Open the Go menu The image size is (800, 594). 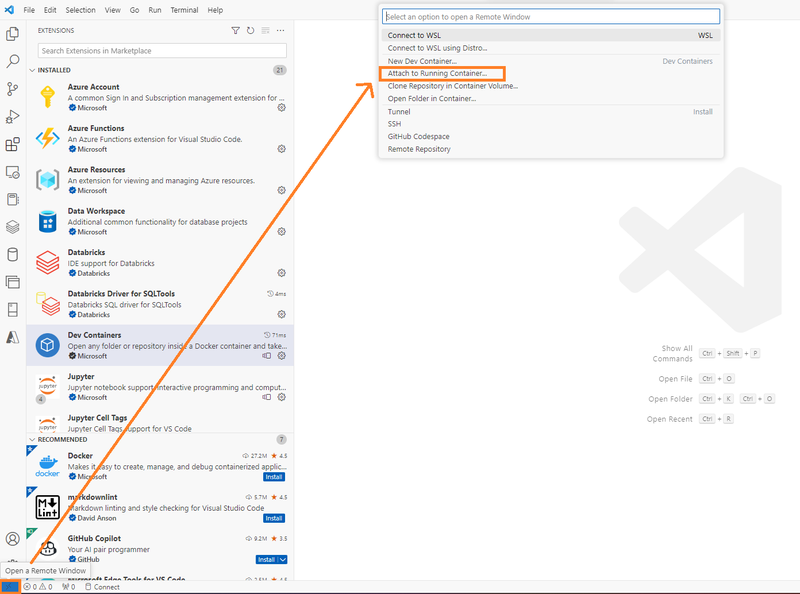coord(134,10)
